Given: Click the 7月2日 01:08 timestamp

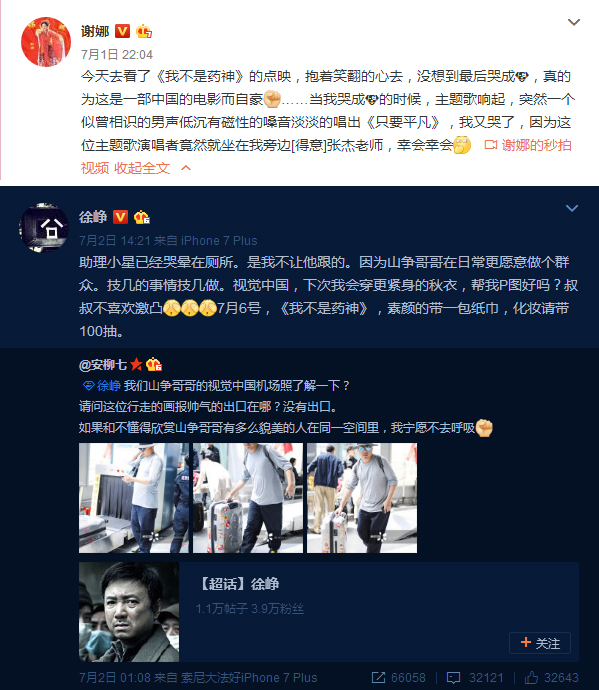Looking at the screenshot, I should click(x=115, y=678).
